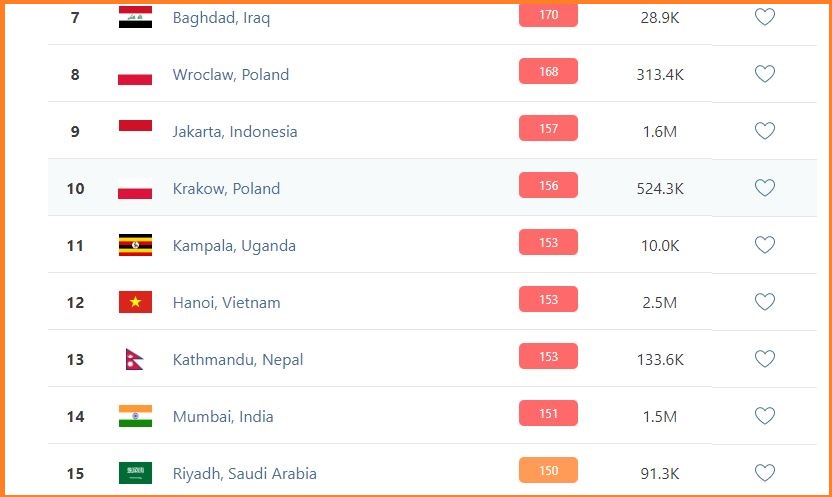Viewport: 832px width, 497px height.
Task: Select Jakarta, Indonesia link
Action: (235, 132)
